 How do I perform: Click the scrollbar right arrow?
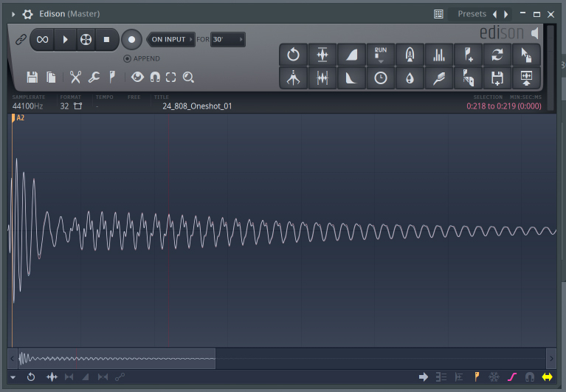(x=551, y=359)
